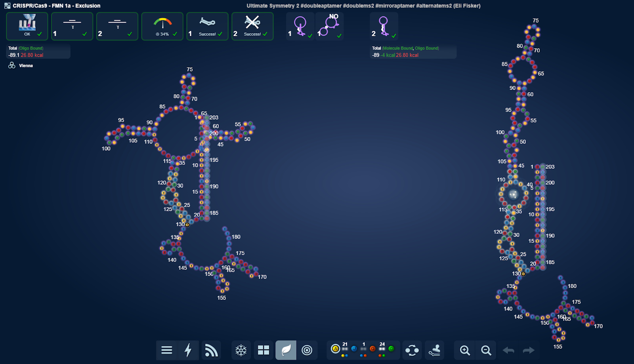Zoom out with the magnifier minus
The width and height of the screenshot is (634, 364).
click(x=486, y=350)
